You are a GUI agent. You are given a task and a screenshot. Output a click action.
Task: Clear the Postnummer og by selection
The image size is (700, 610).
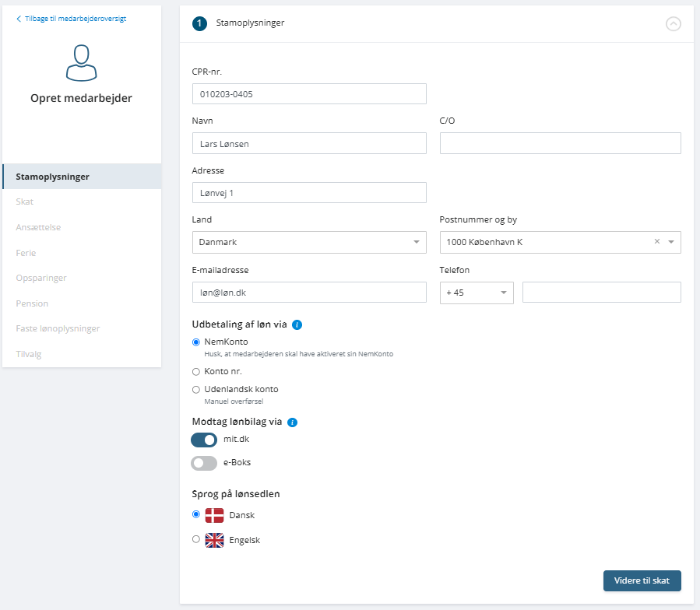point(656,241)
